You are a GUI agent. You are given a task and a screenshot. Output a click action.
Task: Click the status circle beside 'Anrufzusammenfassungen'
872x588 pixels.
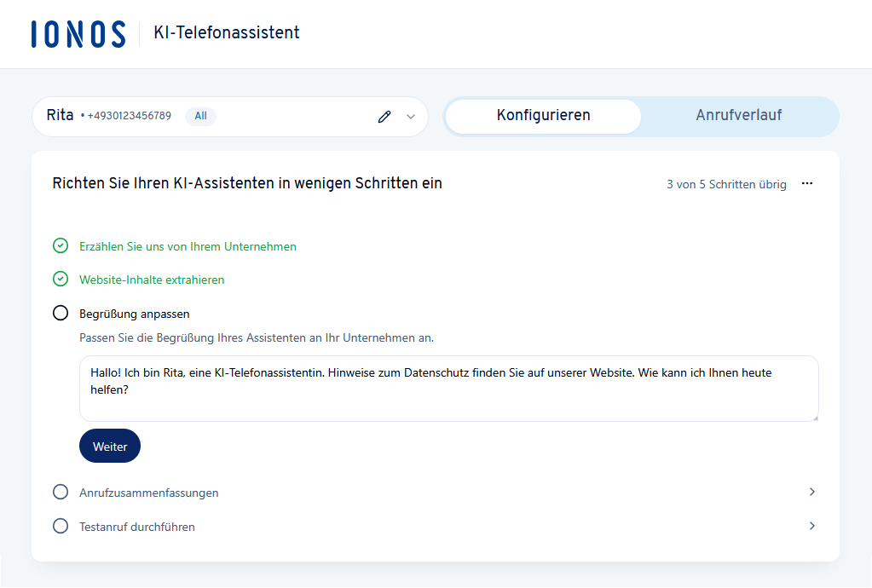[x=60, y=492]
